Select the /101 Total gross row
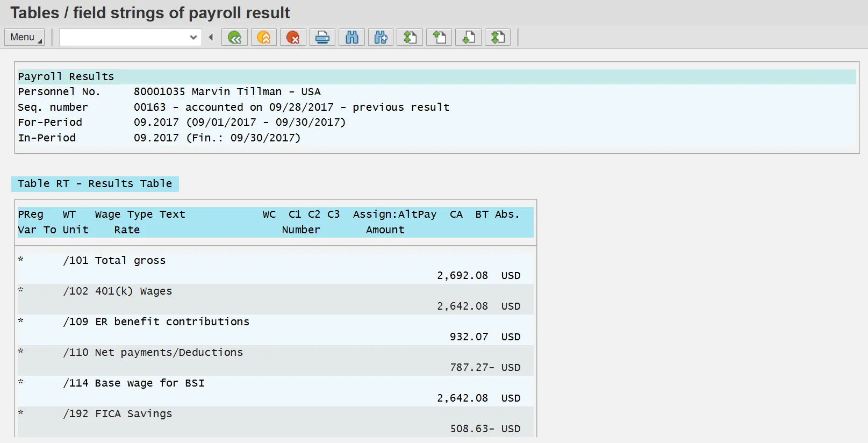The image size is (868, 443). pos(131,261)
